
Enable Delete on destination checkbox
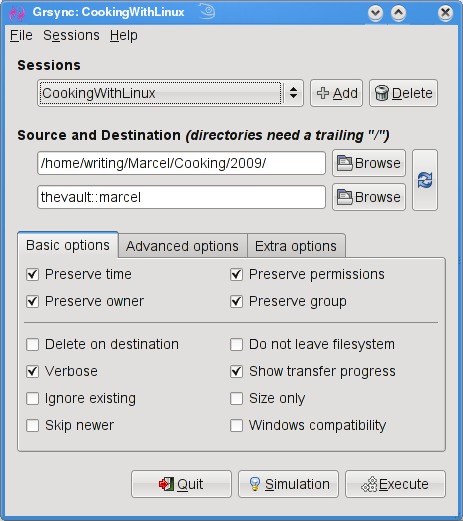click(x=33, y=344)
